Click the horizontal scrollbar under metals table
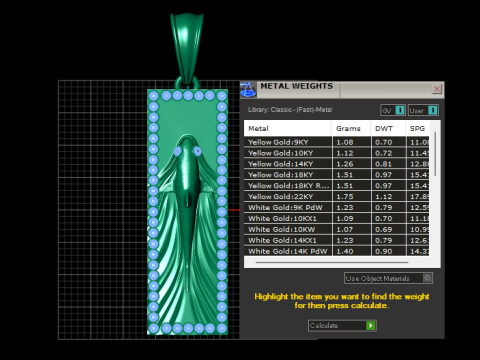The width and height of the screenshot is (480, 360). 332,262
